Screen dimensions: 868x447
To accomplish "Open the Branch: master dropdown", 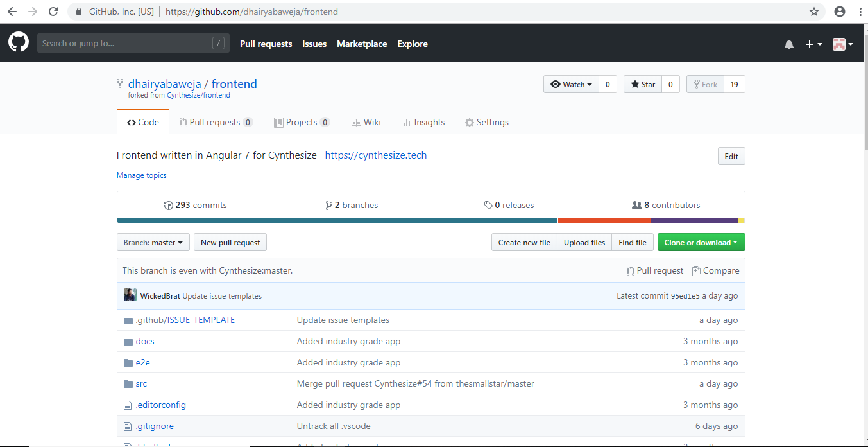I will [153, 242].
